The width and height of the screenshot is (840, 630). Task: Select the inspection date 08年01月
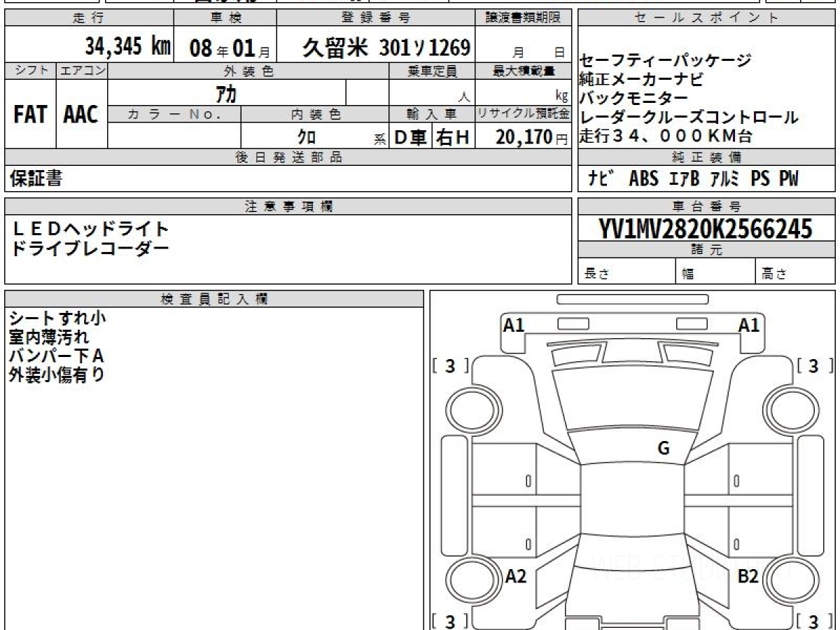click(230, 48)
